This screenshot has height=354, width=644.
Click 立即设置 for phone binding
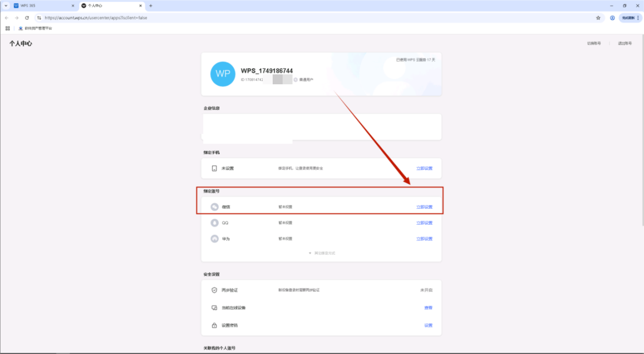424,168
